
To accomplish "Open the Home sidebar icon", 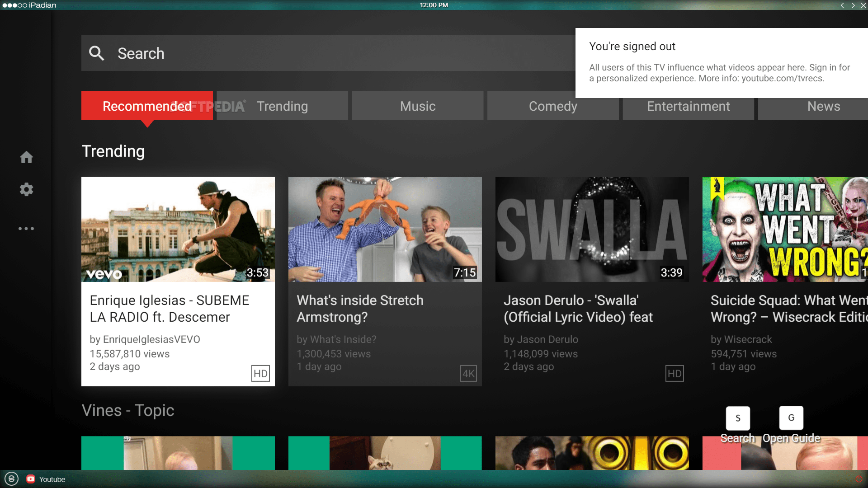I will pyautogui.click(x=26, y=157).
